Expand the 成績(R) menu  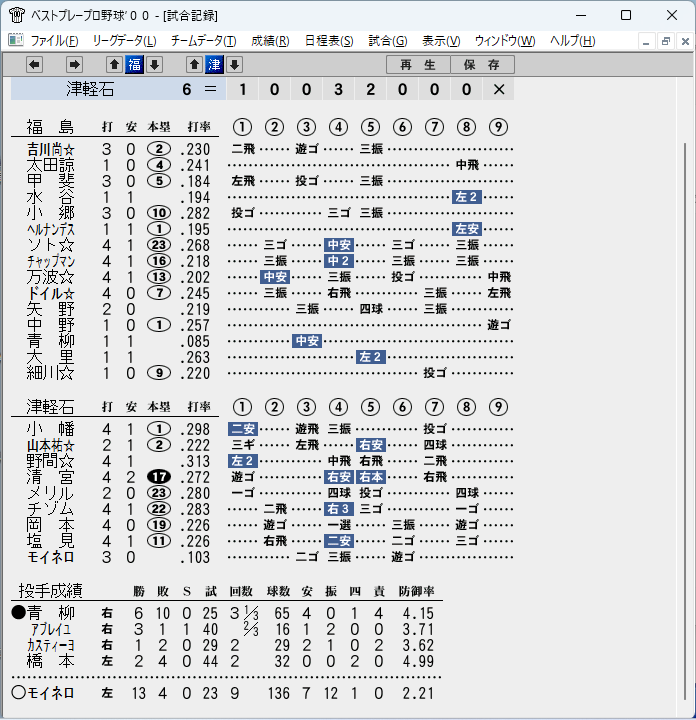coord(270,41)
